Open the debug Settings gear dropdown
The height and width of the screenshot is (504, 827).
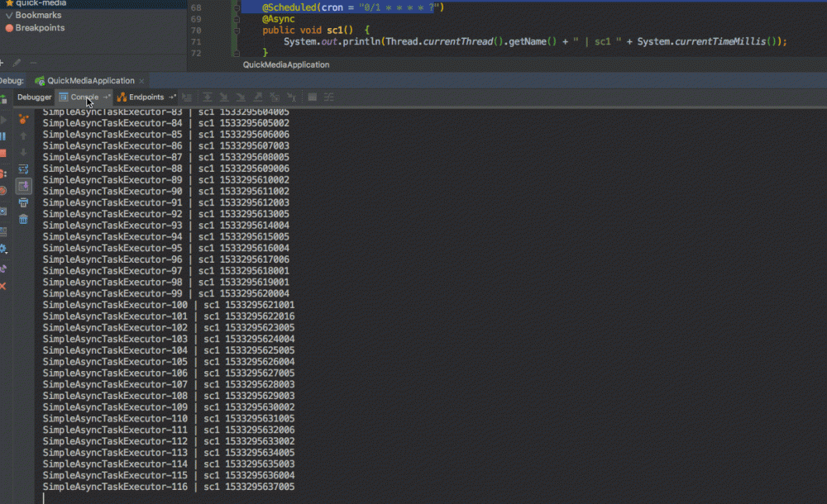pos(3,249)
